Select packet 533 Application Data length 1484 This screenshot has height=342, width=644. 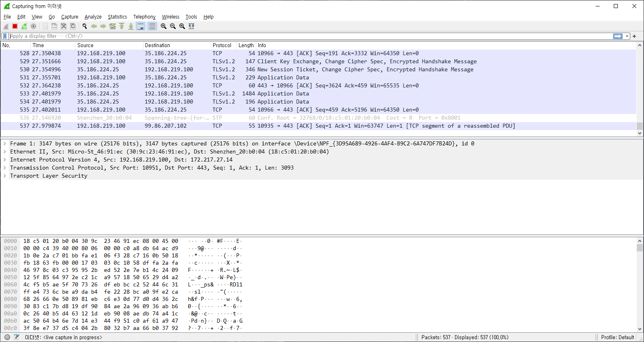pos(318,94)
